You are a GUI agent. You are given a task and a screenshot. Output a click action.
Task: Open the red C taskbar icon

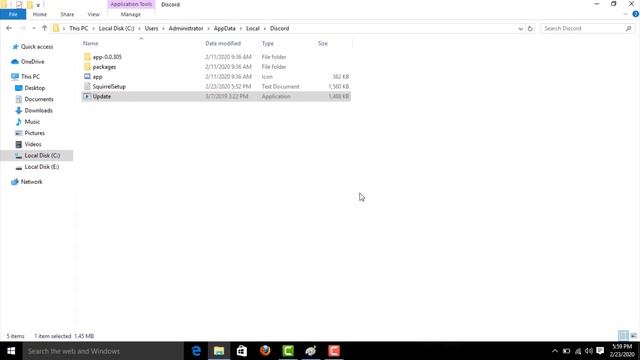tap(334, 351)
